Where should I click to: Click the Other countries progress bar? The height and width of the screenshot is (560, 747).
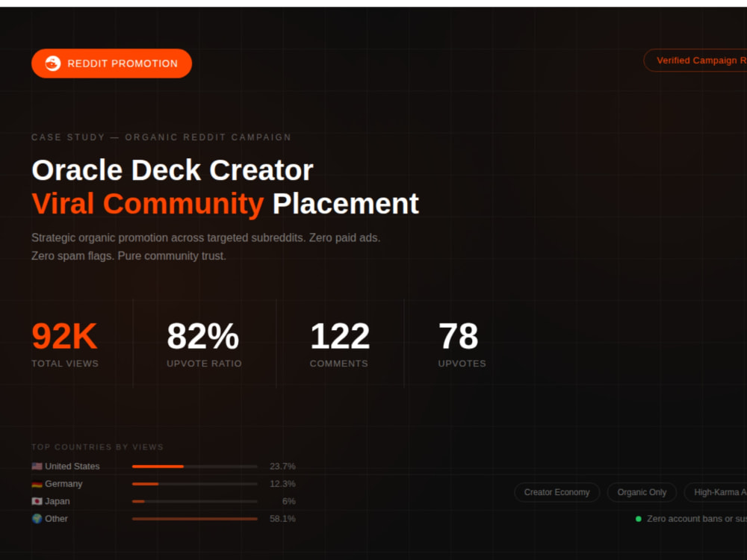195,519
